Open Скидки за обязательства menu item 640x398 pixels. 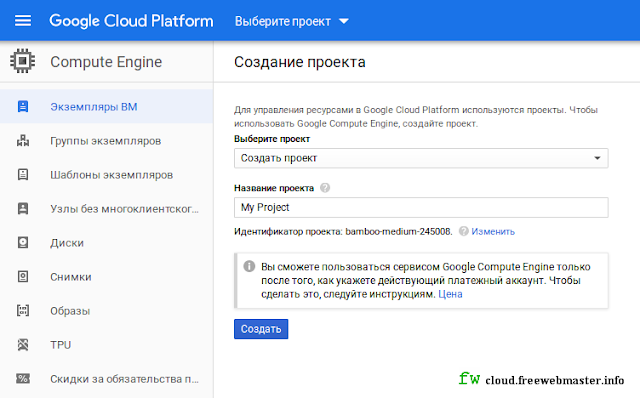(x=107, y=379)
